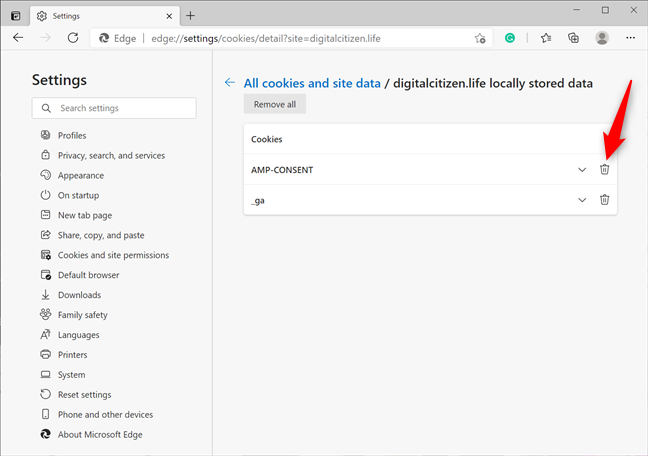Image resolution: width=648 pixels, height=456 pixels.
Task: Open Family safety settings
Action: 83,315
